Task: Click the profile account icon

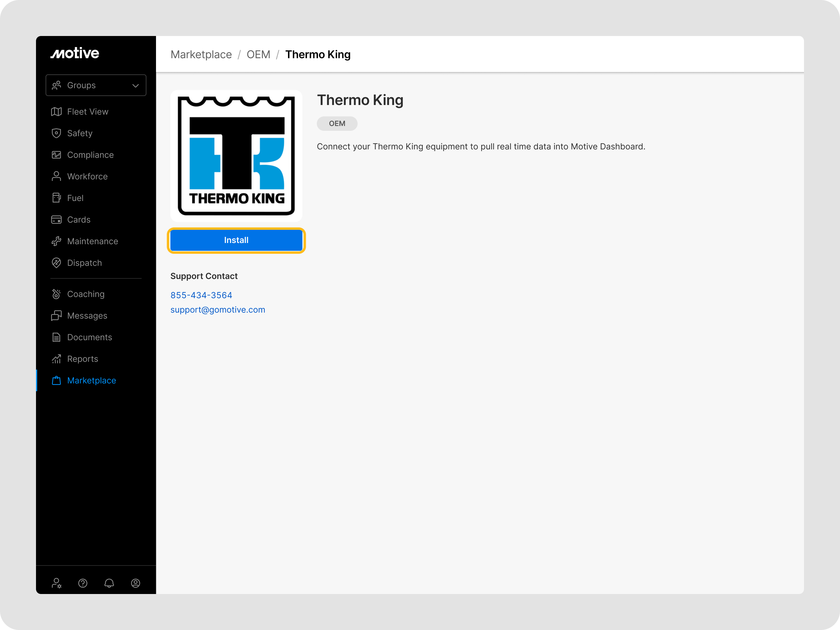Action: point(136,583)
